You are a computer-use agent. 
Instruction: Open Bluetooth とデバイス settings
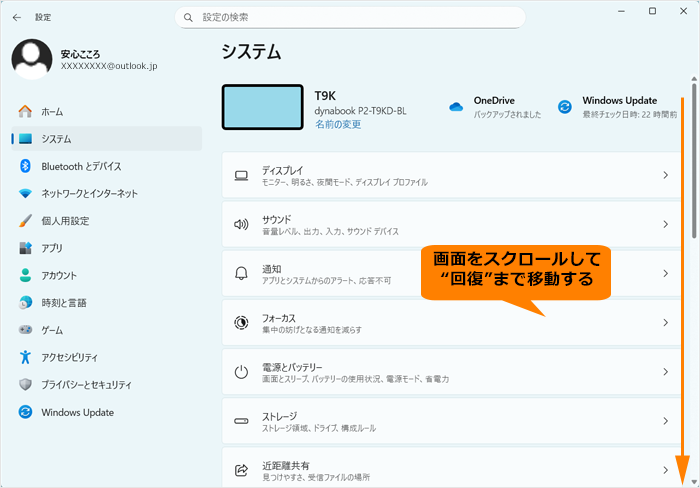point(81,166)
